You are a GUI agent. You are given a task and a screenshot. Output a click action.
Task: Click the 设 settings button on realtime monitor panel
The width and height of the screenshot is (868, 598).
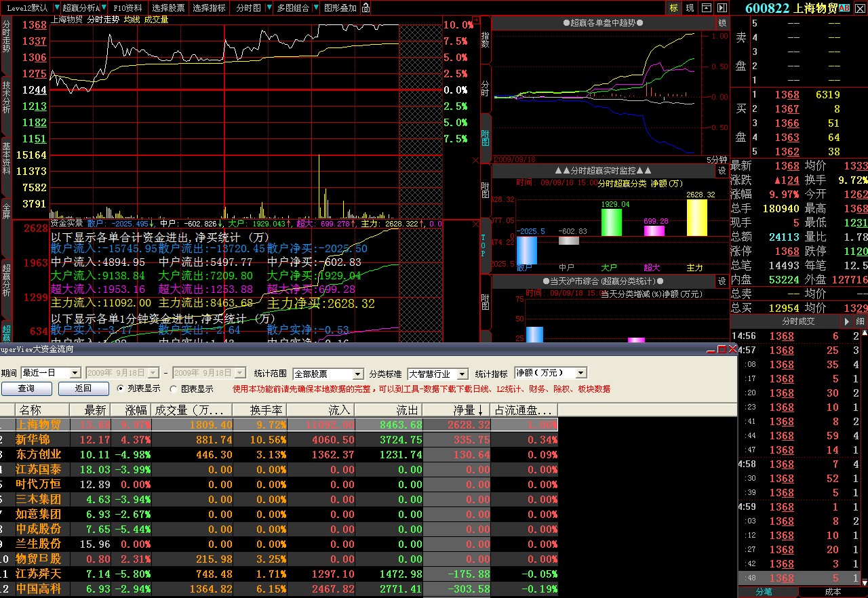point(722,171)
